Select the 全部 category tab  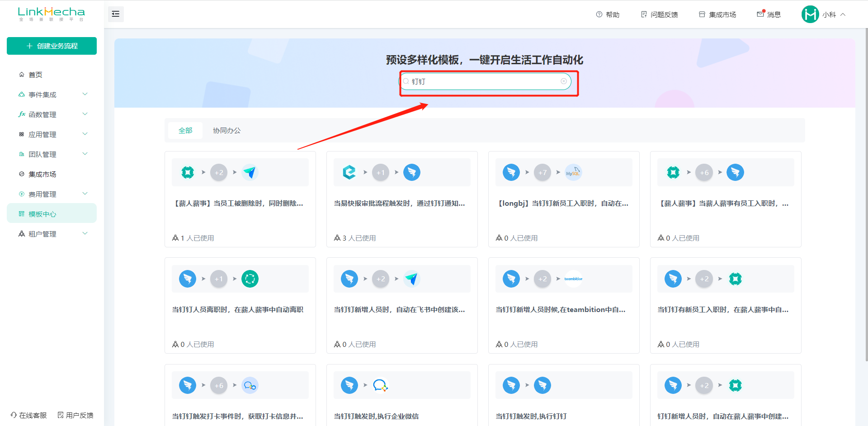(x=185, y=130)
